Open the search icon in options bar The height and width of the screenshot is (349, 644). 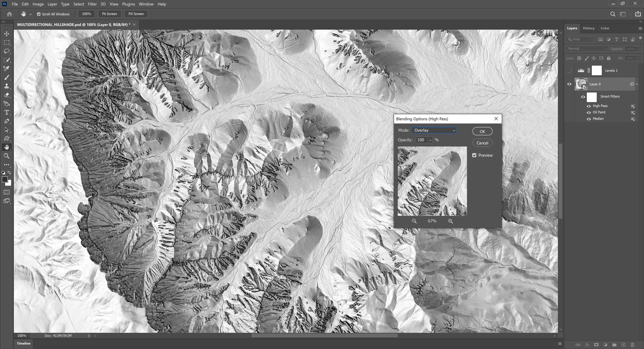coord(613,14)
